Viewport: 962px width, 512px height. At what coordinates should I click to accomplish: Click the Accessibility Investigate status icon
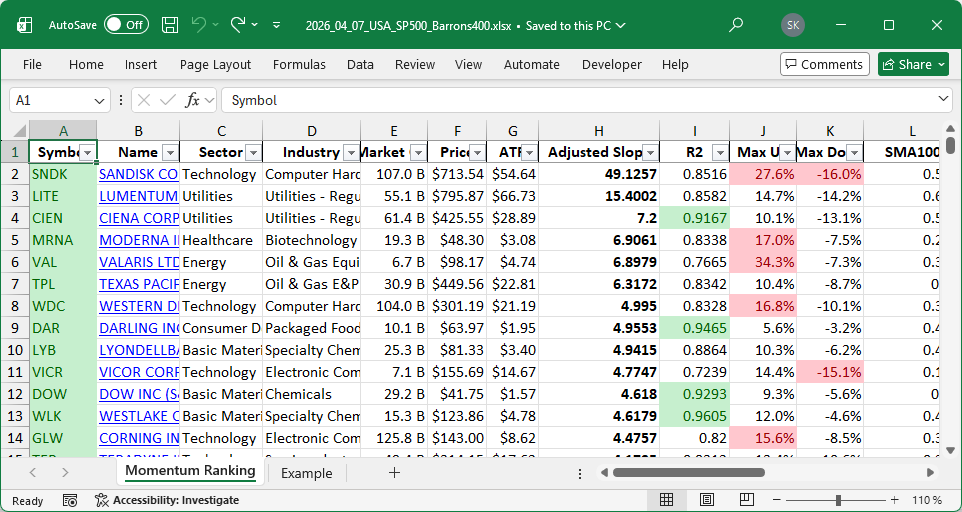[102, 500]
